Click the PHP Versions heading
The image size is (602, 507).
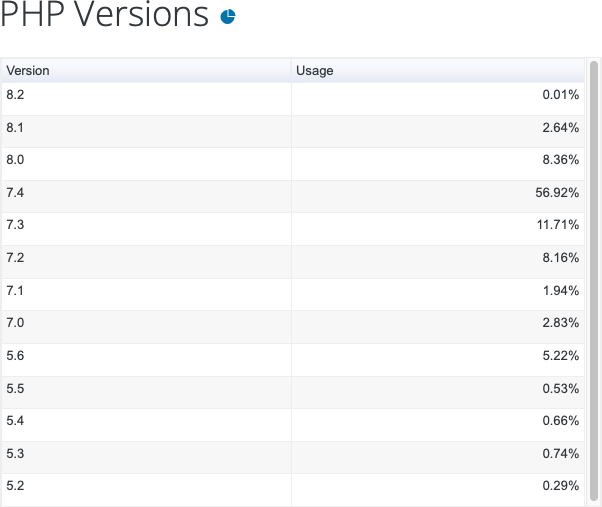pos(104,15)
